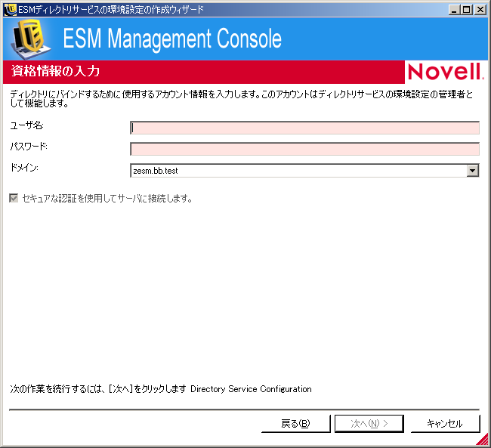This screenshot has width=491, height=448.
Task: Click the キャンセル button
Action: coord(445,424)
